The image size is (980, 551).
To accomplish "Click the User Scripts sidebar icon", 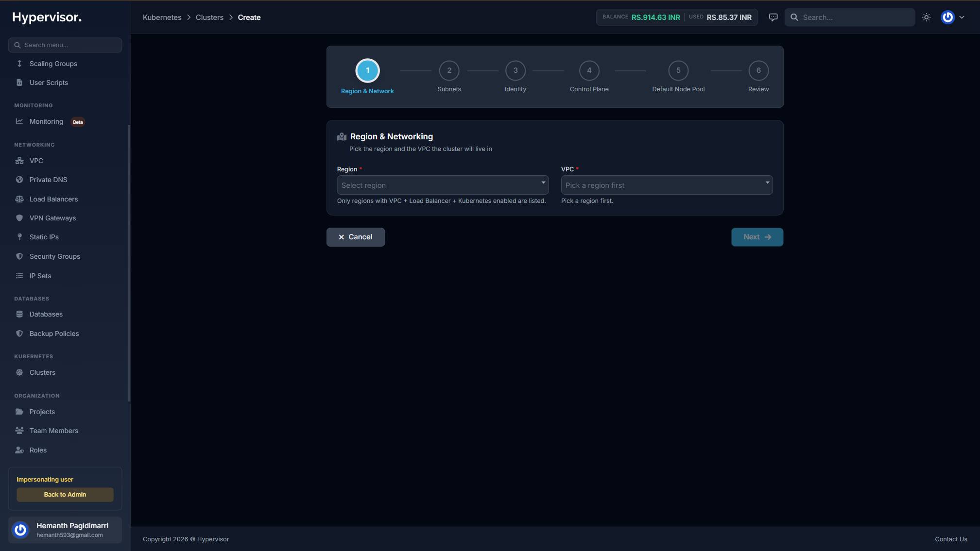I will pos(19,83).
